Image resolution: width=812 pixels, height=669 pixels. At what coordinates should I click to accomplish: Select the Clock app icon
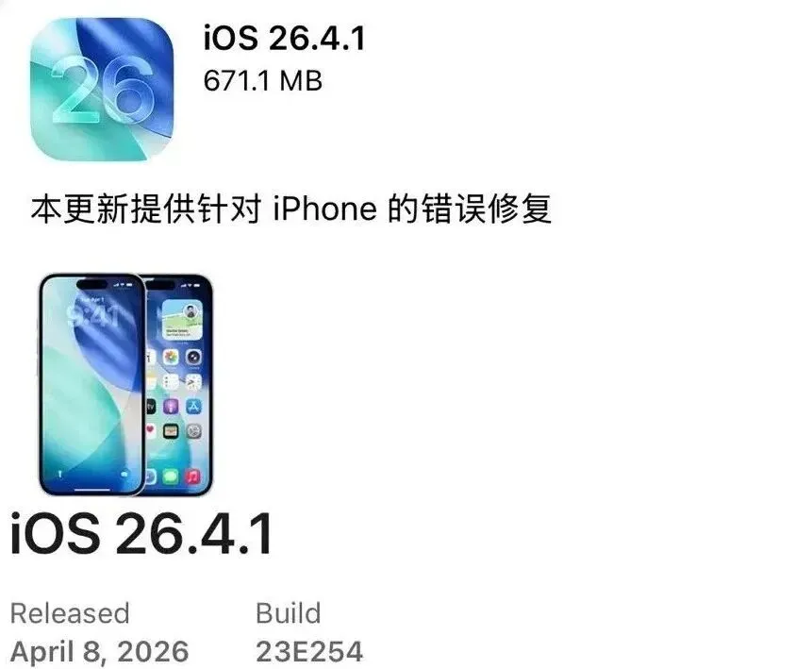[x=193, y=382]
